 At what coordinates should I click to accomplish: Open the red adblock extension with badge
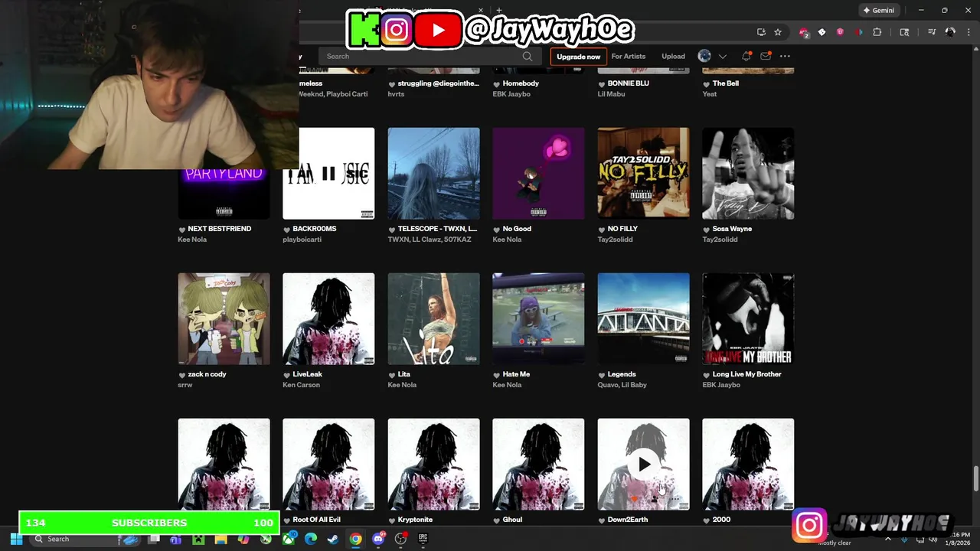point(803,32)
